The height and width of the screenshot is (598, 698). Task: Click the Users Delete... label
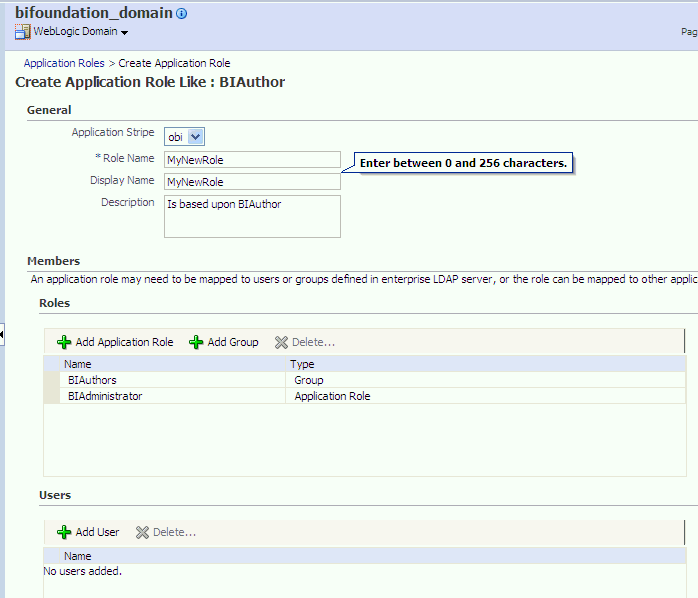[174, 532]
